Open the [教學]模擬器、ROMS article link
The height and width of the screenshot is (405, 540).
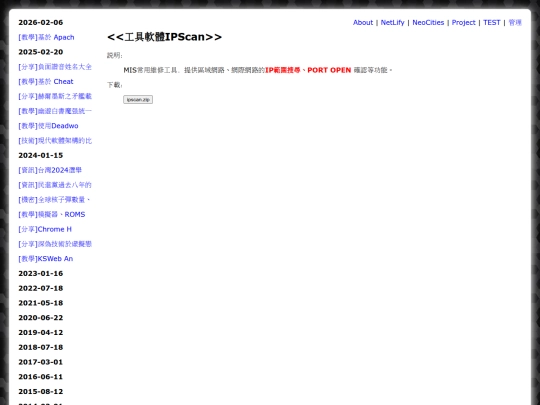click(52, 215)
